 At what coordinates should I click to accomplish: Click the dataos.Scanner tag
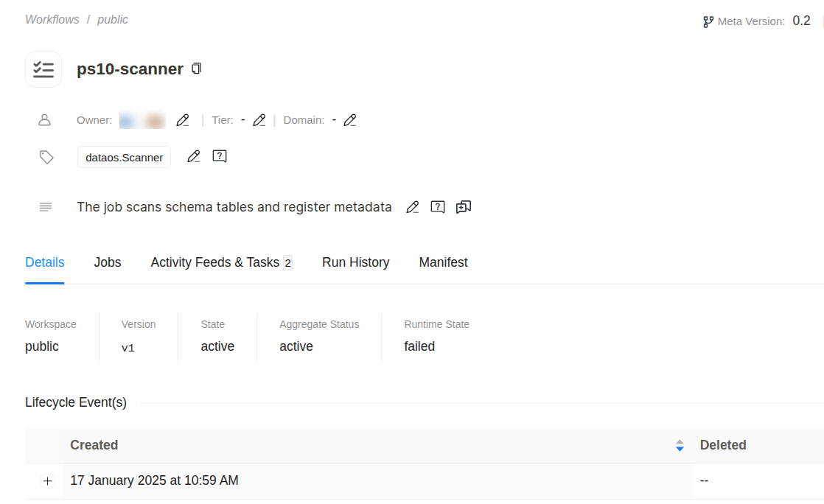tap(124, 157)
